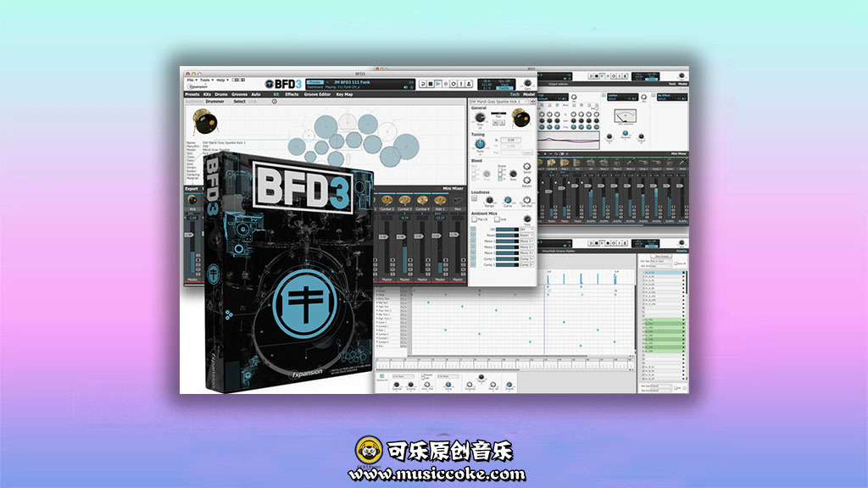This screenshot has width=868, height=488.
Task: Switch to the Groove Editor tab
Action: (317, 95)
